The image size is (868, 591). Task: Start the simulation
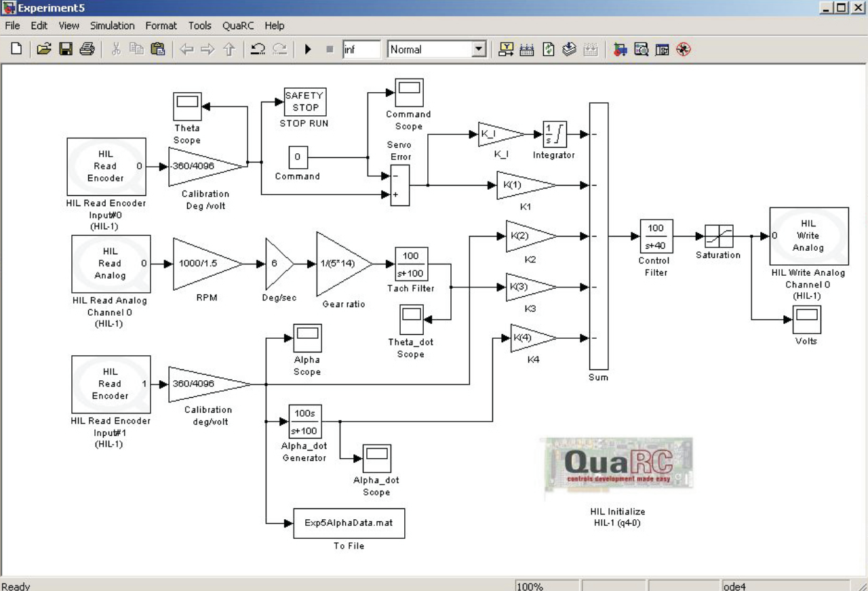pos(308,49)
